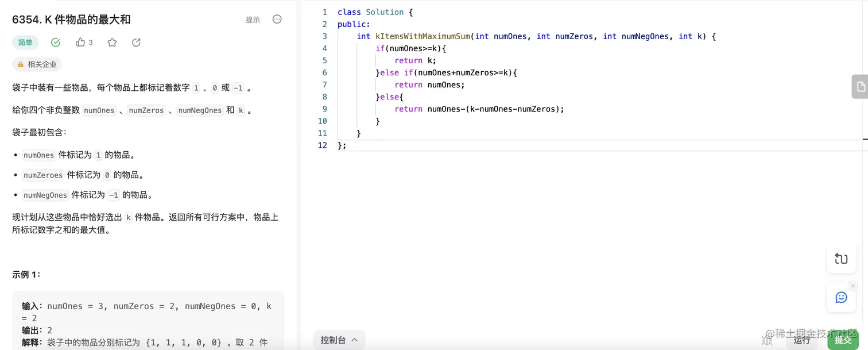Click the lock icon in 相关企业

[20, 65]
